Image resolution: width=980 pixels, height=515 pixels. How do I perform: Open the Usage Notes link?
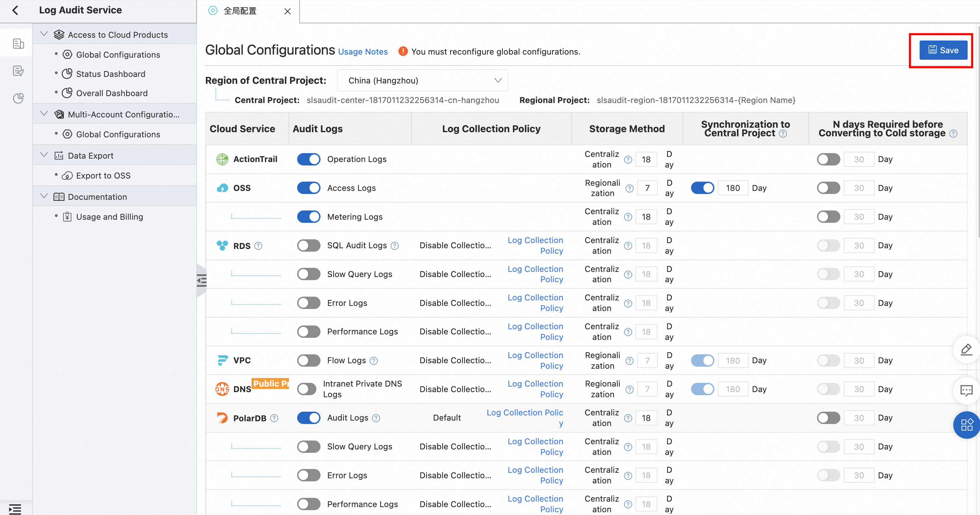click(x=363, y=52)
